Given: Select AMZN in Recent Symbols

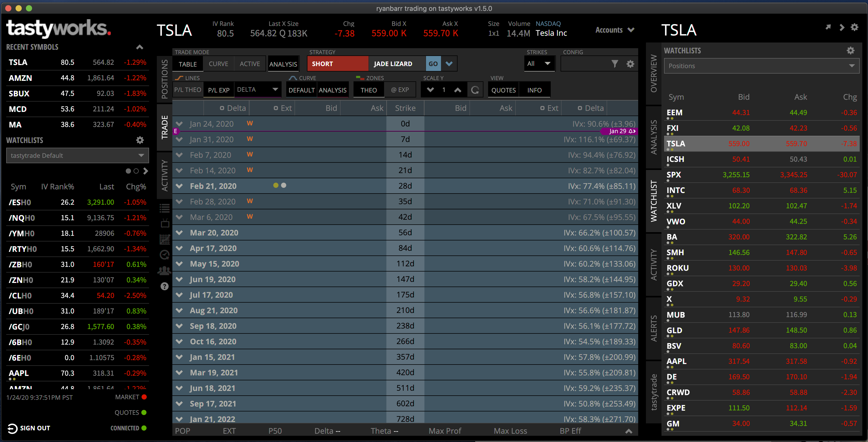Looking at the screenshot, I should [77, 78].
